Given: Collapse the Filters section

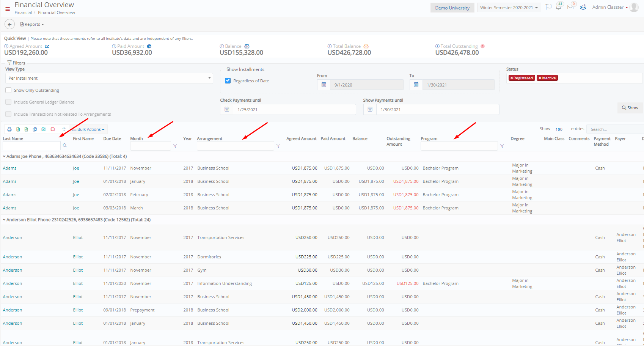Looking at the screenshot, I should pyautogui.click(x=16, y=63).
